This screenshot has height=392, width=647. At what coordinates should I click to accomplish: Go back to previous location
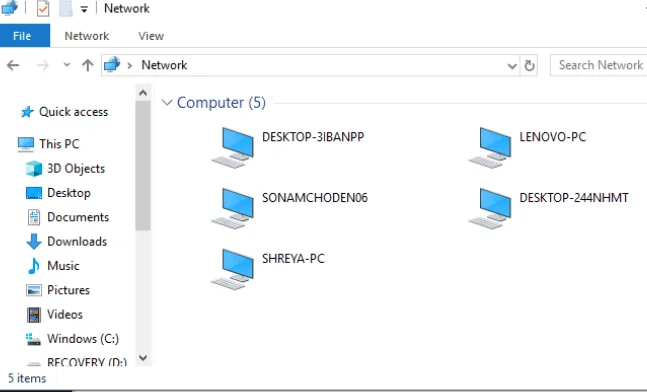tap(13, 65)
